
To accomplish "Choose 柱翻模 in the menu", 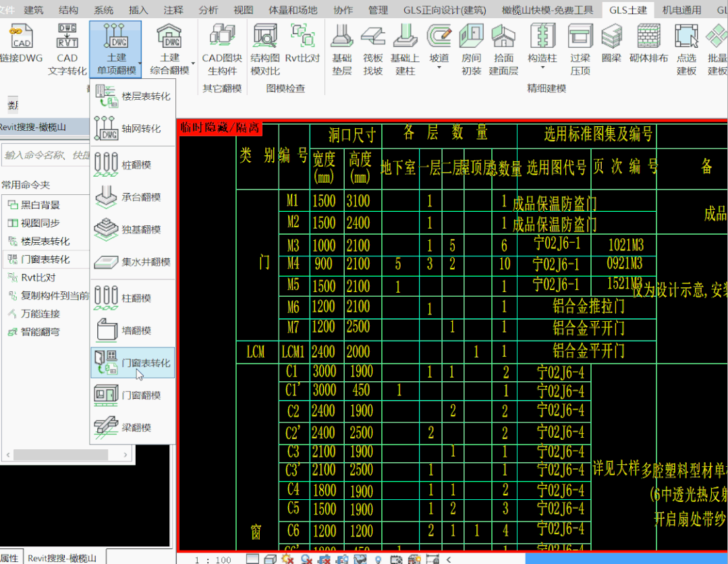I will (x=133, y=298).
